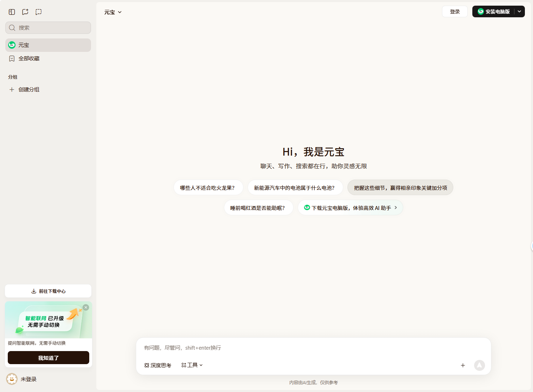The width and height of the screenshot is (533, 392).
Task: Close the 智能联网 promo banner
Action: (86, 307)
